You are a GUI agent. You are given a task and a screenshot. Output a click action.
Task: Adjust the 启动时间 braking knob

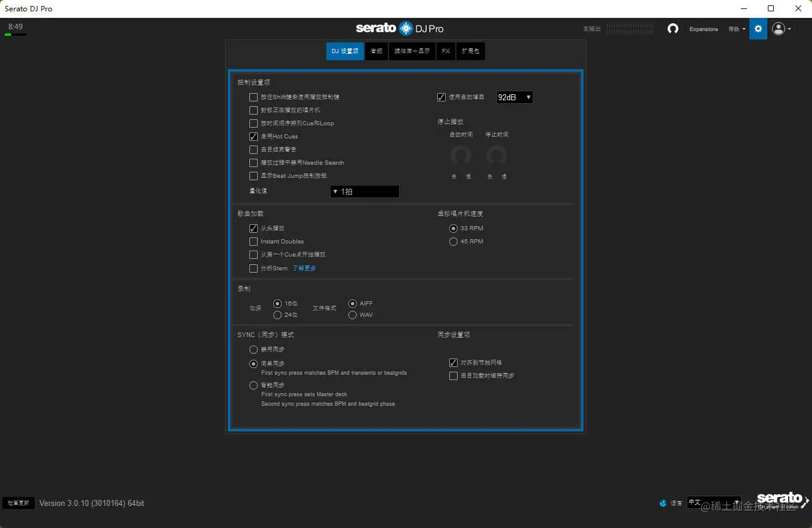pos(461,155)
